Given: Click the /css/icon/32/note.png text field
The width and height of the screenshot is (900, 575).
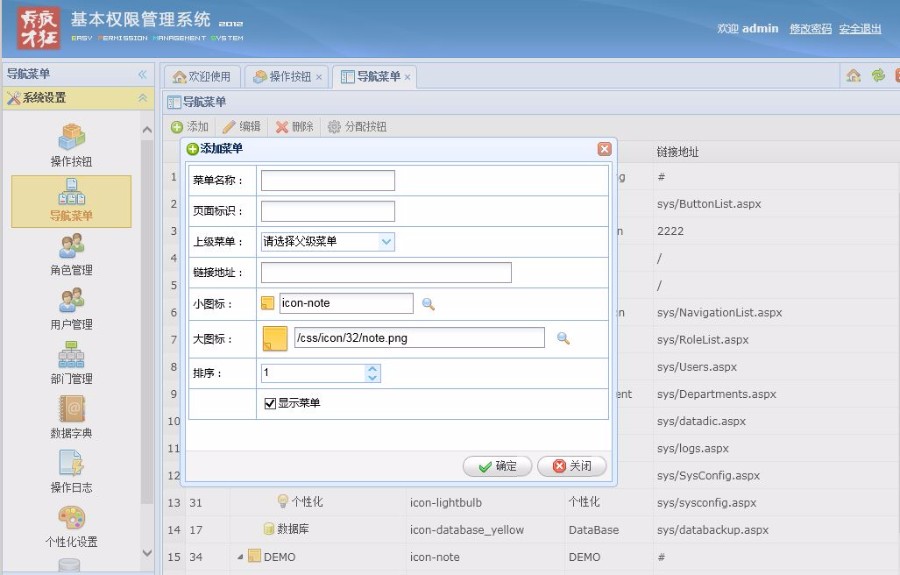Looking at the screenshot, I should coord(420,337).
